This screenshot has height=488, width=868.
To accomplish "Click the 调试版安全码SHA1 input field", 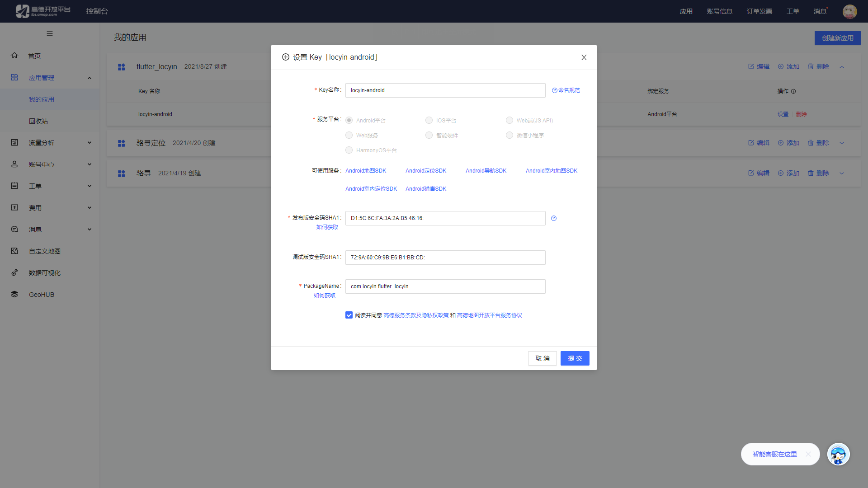I will [x=445, y=258].
